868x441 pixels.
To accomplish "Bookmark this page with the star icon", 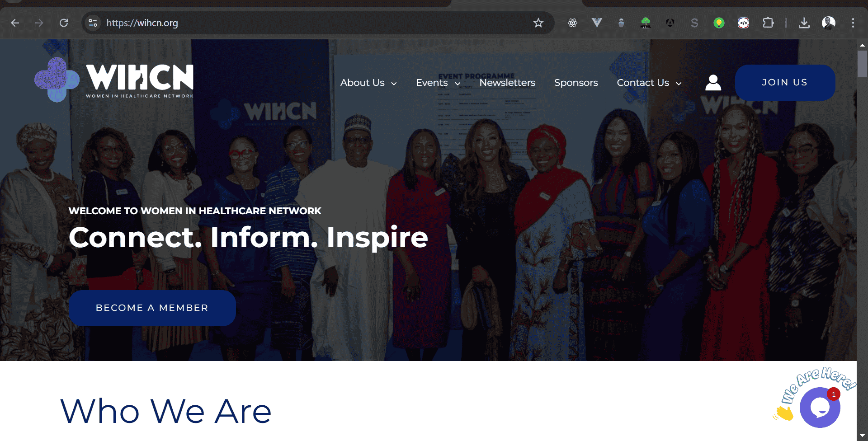I will click(538, 23).
